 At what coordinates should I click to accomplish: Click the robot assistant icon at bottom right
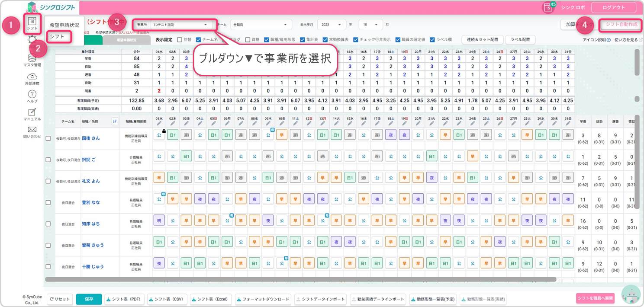(631, 295)
